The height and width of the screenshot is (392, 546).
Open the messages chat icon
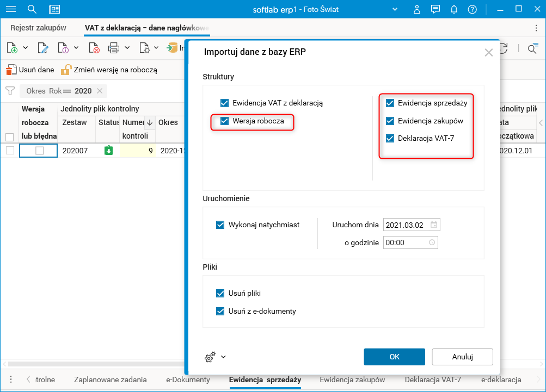tap(435, 9)
